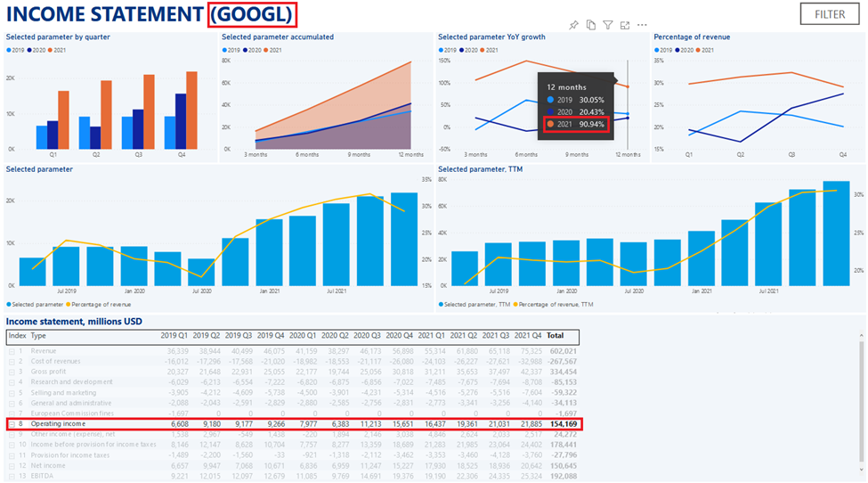This screenshot has height=483, width=868.
Task: Open the more options ellipsis menu
Action: tap(642, 25)
